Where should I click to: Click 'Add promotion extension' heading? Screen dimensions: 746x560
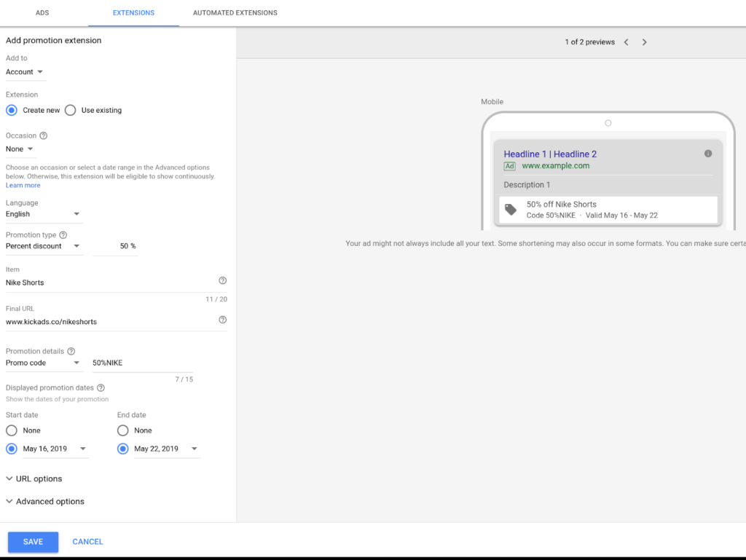(53, 40)
